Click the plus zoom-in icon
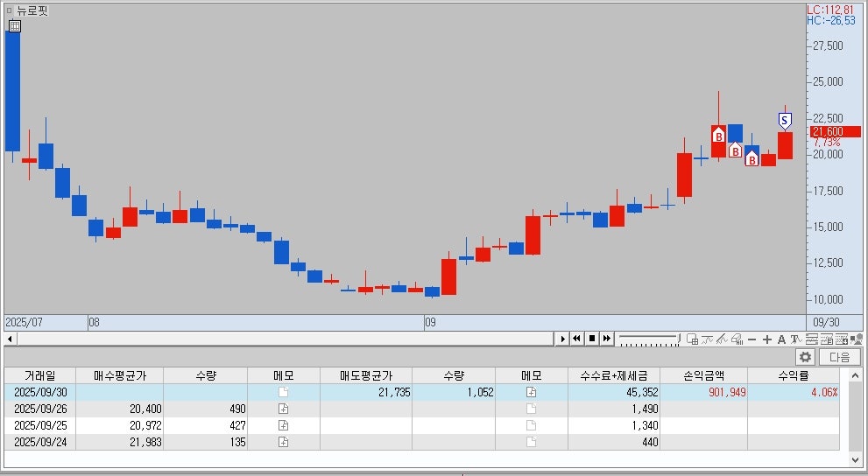The image size is (868, 476). [x=767, y=339]
